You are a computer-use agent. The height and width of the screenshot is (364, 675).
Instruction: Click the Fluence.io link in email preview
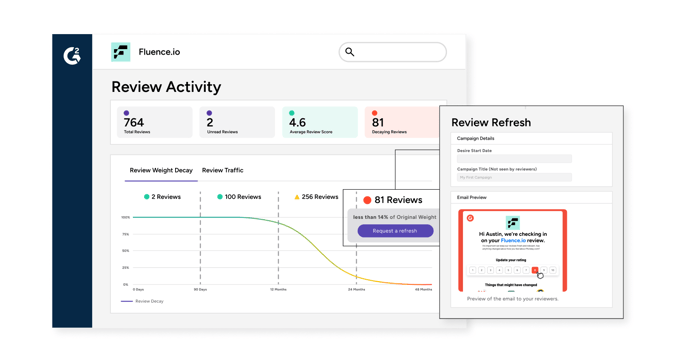click(513, 241)
